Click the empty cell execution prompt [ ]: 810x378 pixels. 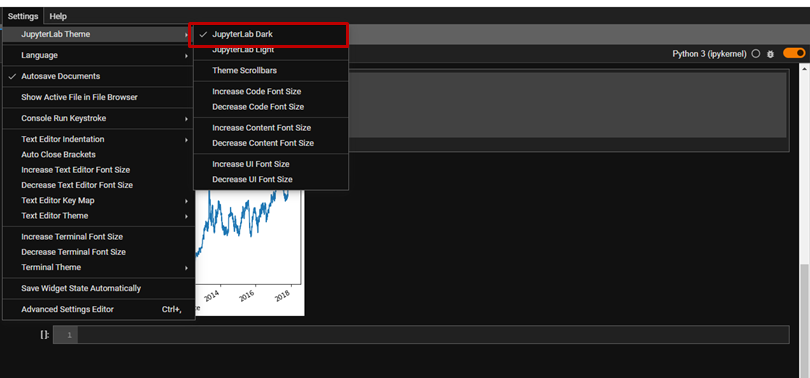point(45,335)
